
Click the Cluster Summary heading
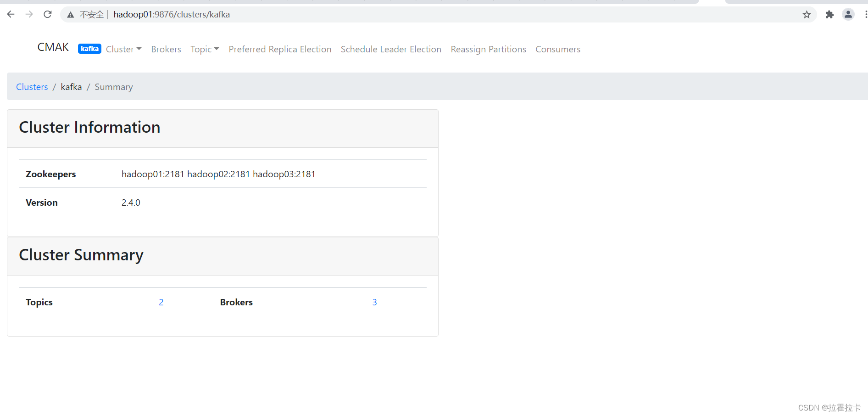[x=81, y=255]
